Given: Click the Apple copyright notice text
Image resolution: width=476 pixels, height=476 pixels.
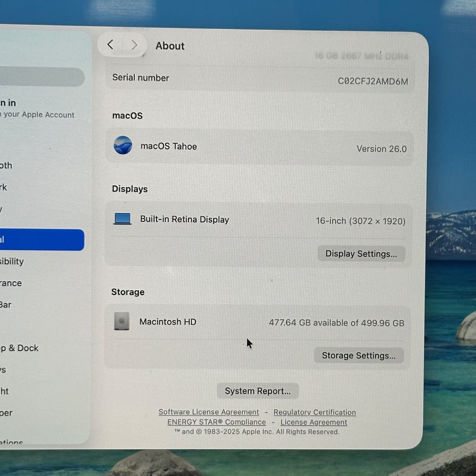Looking at the screenshot, I should (x=257, y=432).
